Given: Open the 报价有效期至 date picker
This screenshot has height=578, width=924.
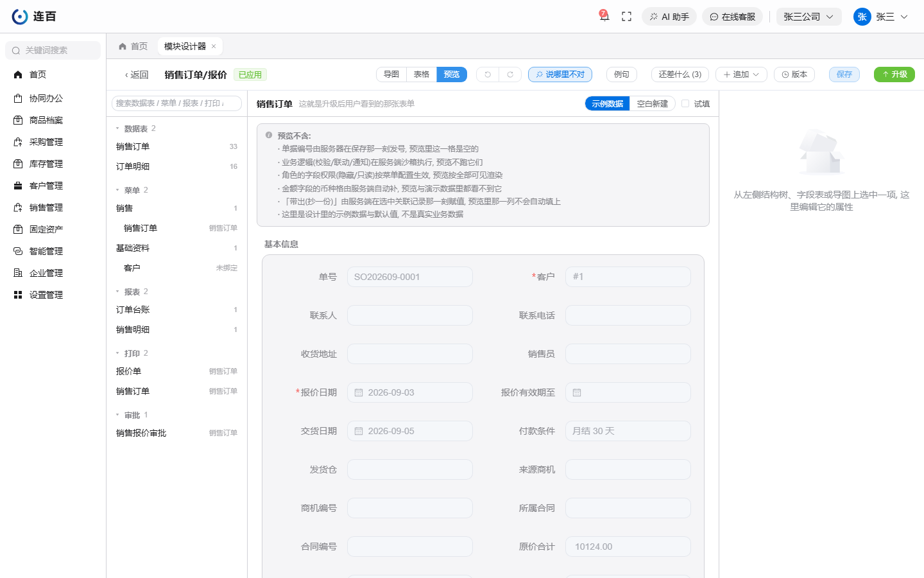Looking at the screenshot, I should (628, 392).
